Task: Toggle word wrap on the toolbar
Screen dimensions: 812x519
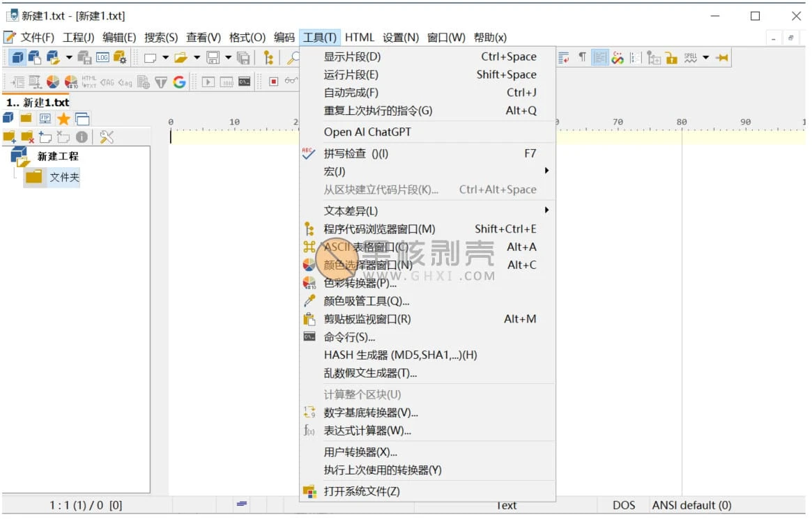Action: (x=562, y=58)
